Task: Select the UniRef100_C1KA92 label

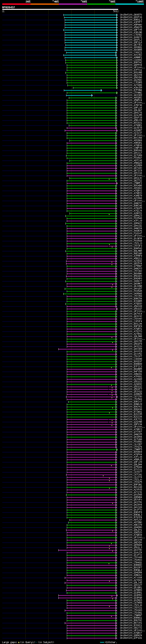Action: [x=131, y=60]
